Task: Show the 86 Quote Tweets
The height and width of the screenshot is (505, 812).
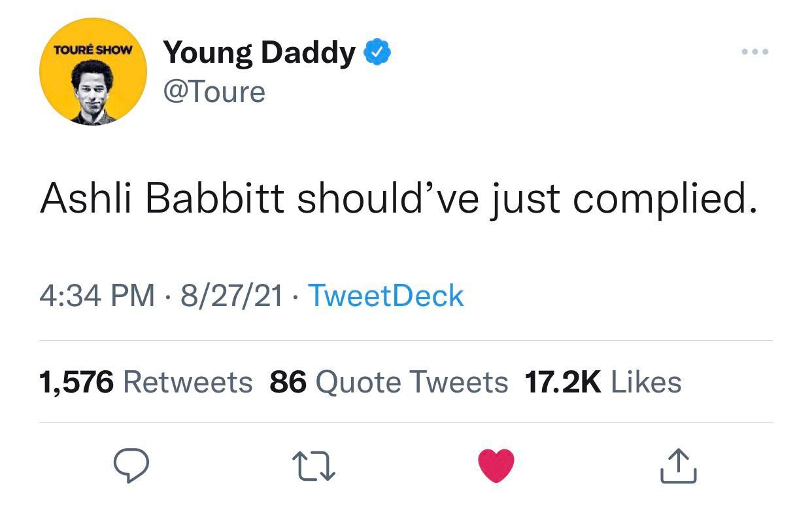Action: click(388, 382)
